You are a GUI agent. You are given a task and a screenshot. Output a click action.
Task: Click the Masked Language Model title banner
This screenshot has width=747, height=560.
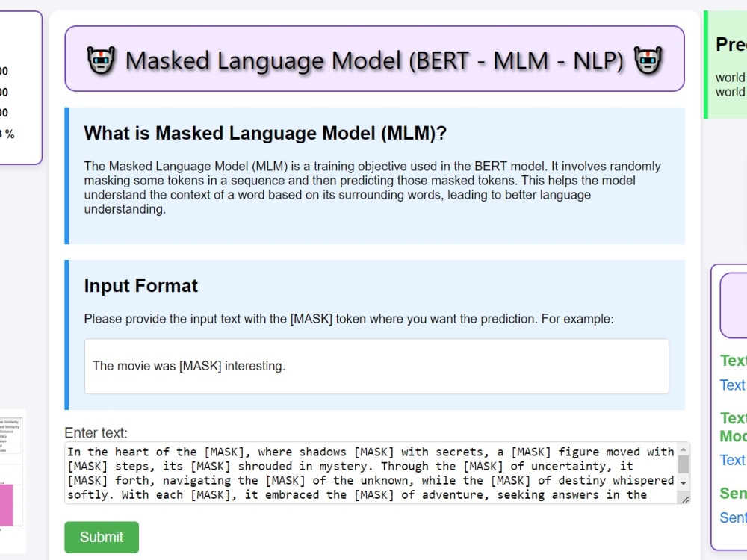click(x=374, y=58)
